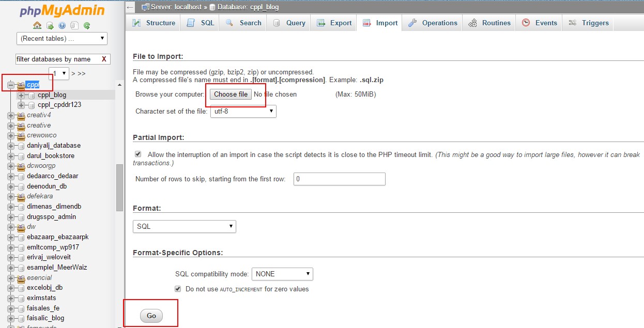The height and width of the screenshot is (328, 644).
Task: Click the darul_bookstore cylinder icon
Action: point(21,156)
